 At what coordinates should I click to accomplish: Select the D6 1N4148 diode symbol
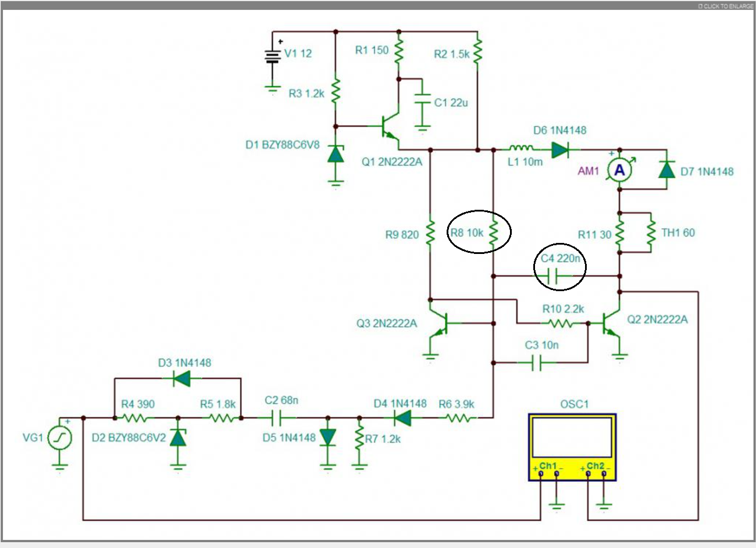(x=559, y=150)
